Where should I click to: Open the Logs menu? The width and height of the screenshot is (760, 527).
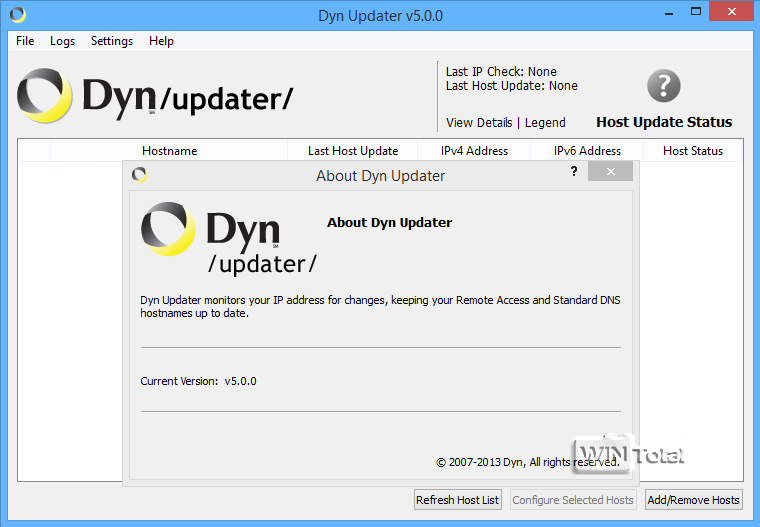[x=62, y=41]
